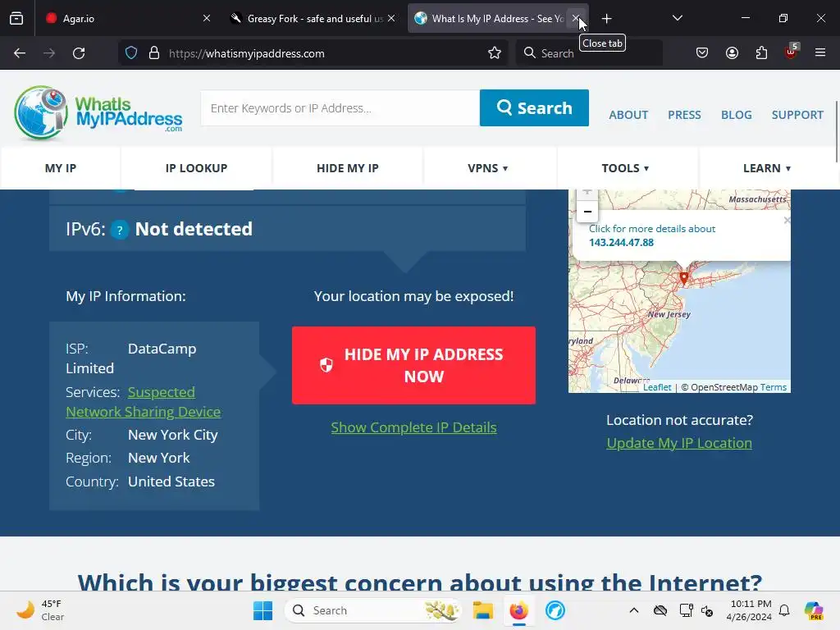Open uBlock Origin extension icon

coord(792,52)
